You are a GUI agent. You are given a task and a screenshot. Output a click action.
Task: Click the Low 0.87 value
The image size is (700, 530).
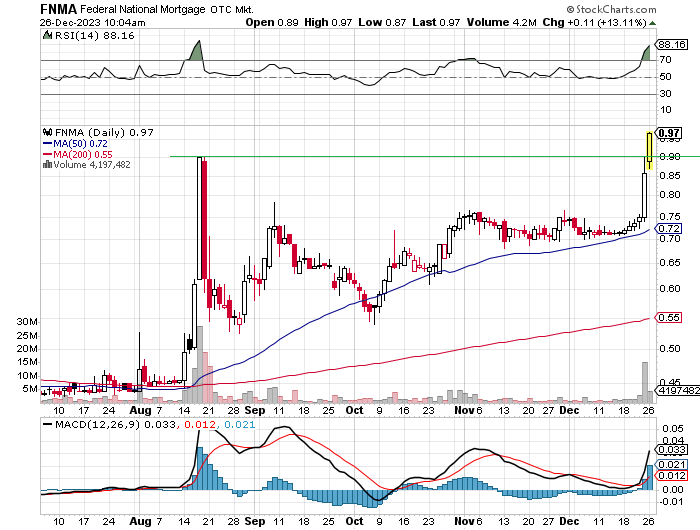[x=382, y=22]
